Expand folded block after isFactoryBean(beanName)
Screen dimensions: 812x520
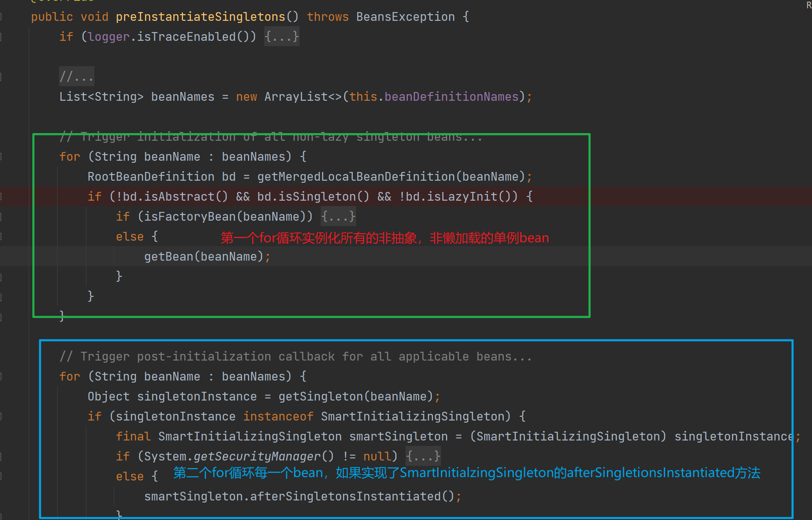(338, 216)
